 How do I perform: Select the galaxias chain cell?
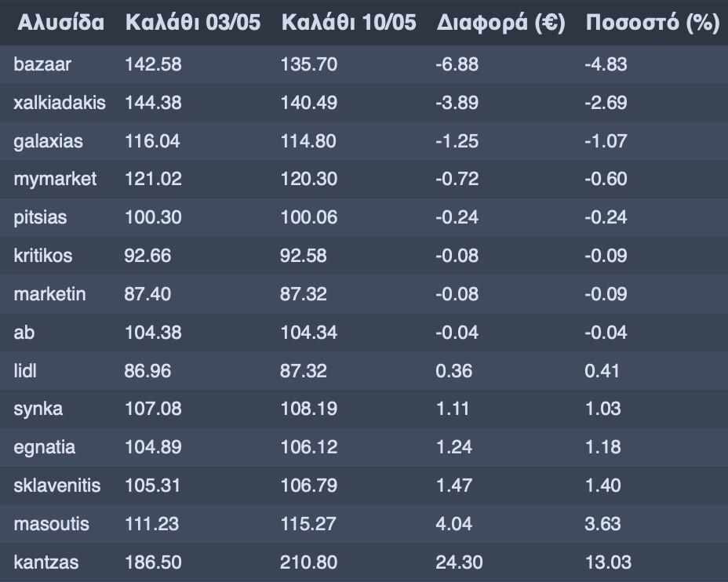pyautogui.click(x=48, y=141)
